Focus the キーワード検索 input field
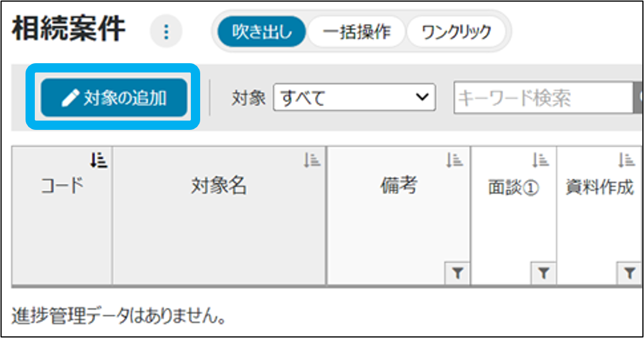This screenshot has height=338, width=644. click(542, 98)
